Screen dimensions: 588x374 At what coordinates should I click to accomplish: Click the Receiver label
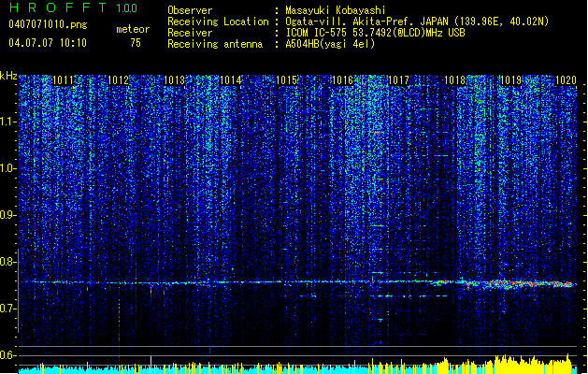[x=190, y=33]
